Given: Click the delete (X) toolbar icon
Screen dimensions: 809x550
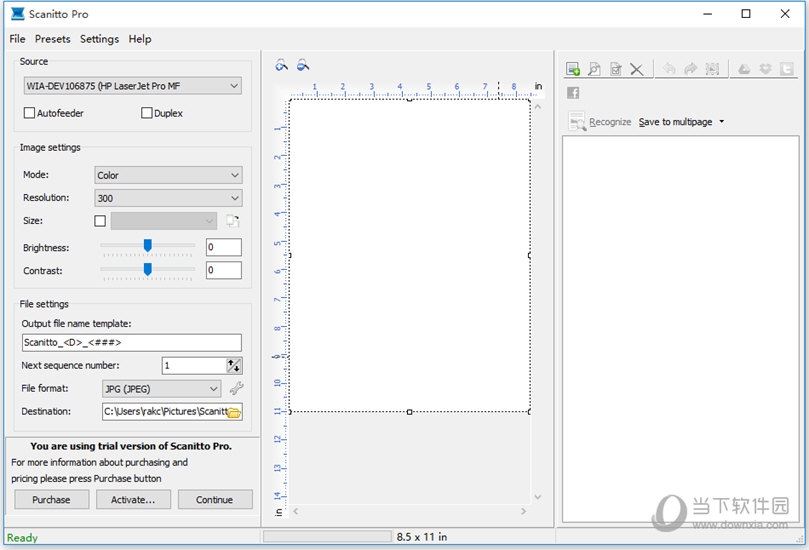Looking at the screenshot, I should point(636,69).
